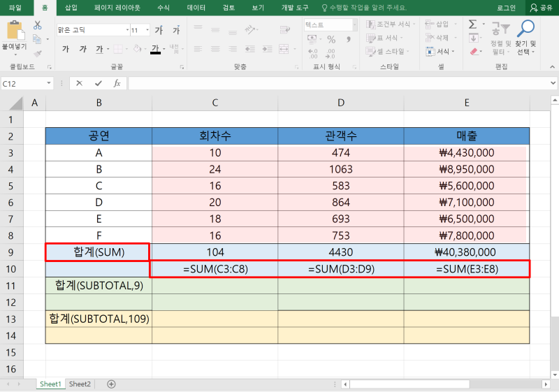Click increase decimal icon
The height and width of the screenshot is (392, 559).
(x=312, y=53)
